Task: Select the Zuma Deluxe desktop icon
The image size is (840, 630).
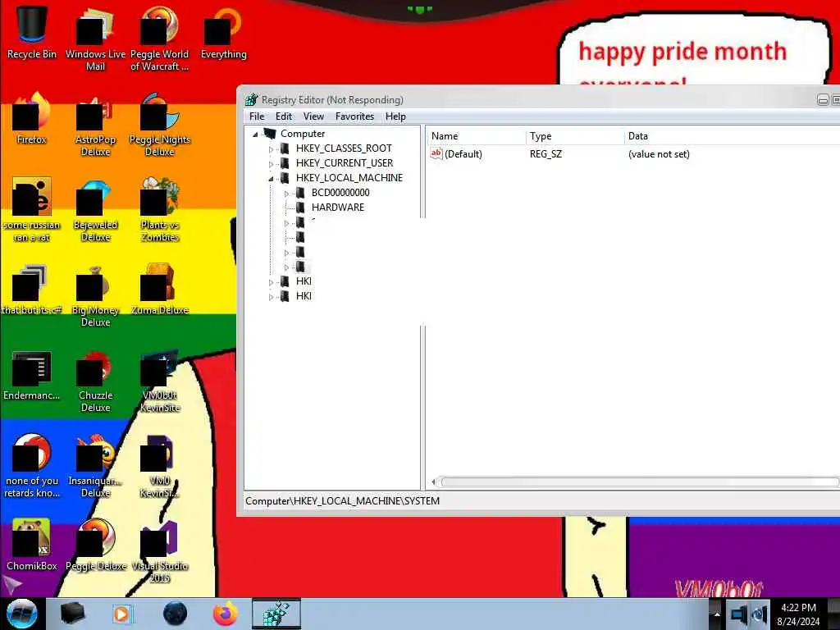Action: tap(160, 290)
